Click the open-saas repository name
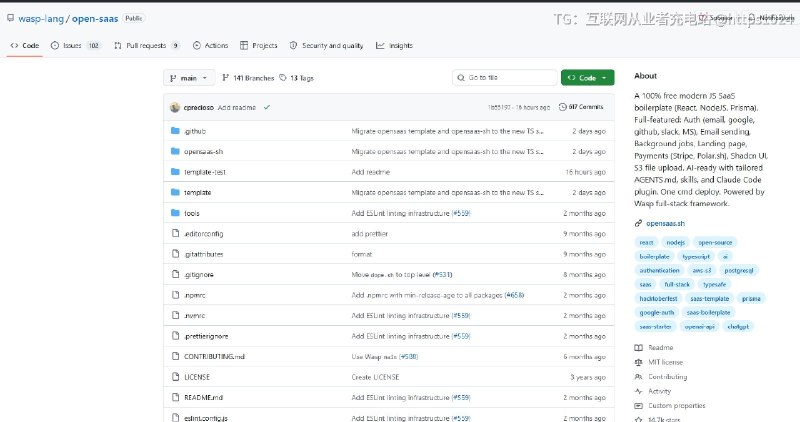The height and width of the screenshot is (422, 800). [95, 19]
